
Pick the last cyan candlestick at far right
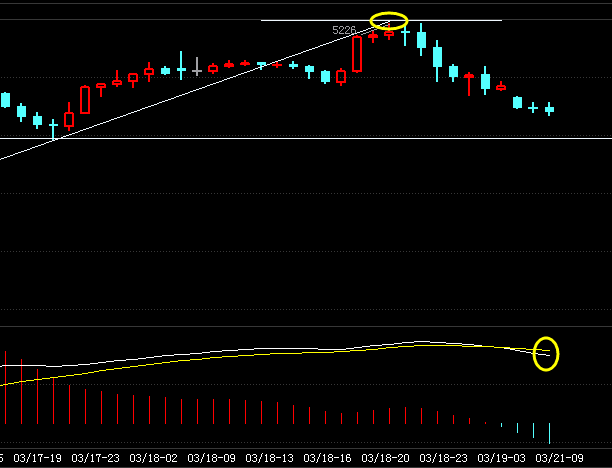click(549, 109)
